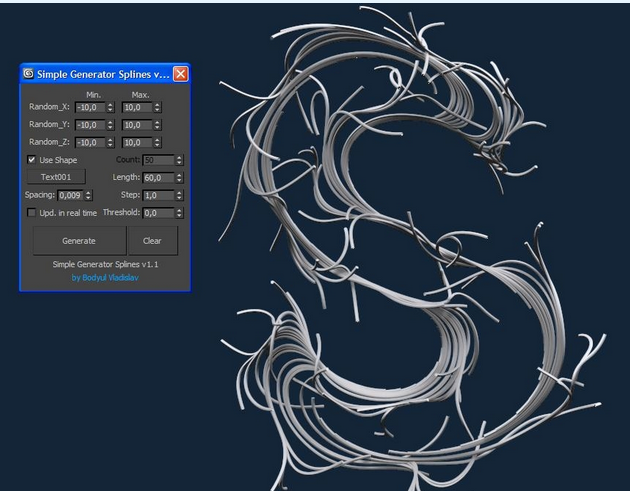This screenshot has height=491, width=630.
Task: Click the Min. column header label
Action: tap(93, 95)
